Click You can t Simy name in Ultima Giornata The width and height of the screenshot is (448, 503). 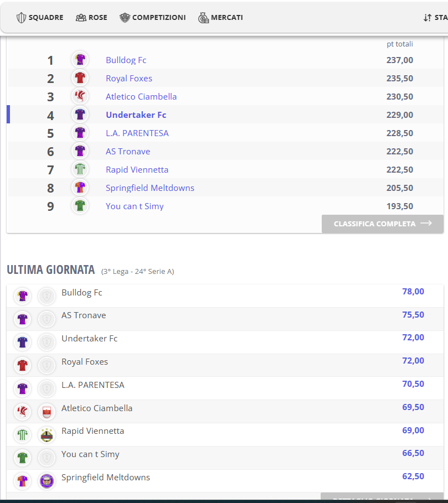pos(90,454)
